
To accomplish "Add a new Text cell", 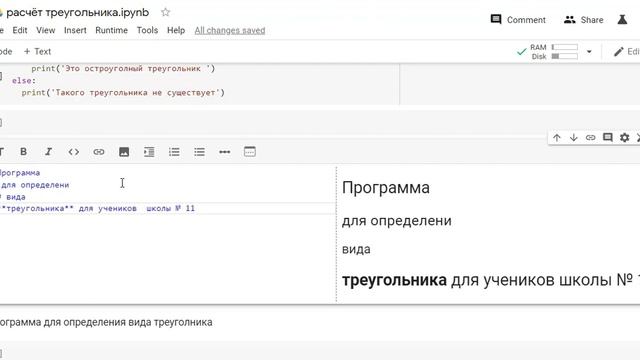I will click(x=38, y=51).
